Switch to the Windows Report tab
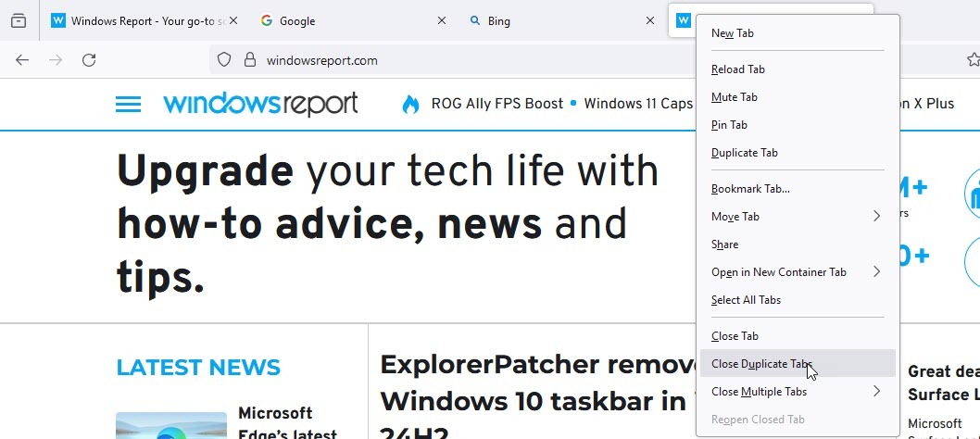Viewport: 980px width, 439px height. click(145, 20)
